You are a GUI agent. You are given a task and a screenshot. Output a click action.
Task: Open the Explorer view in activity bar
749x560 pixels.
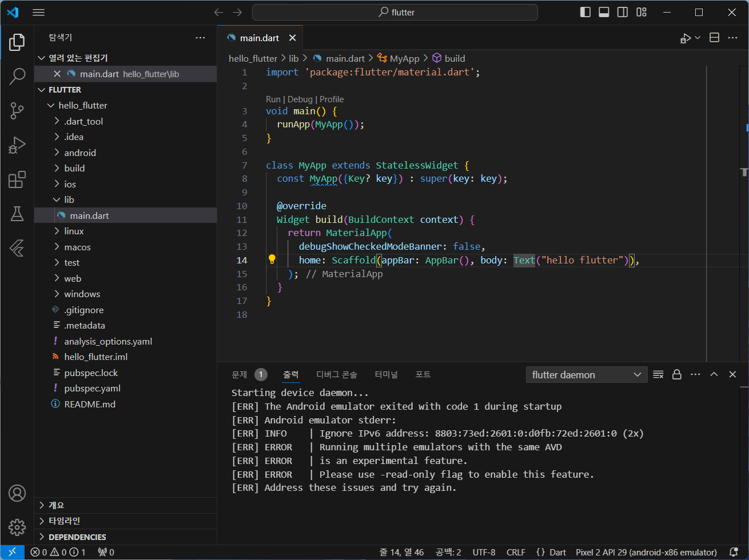[x=17, y=42]
